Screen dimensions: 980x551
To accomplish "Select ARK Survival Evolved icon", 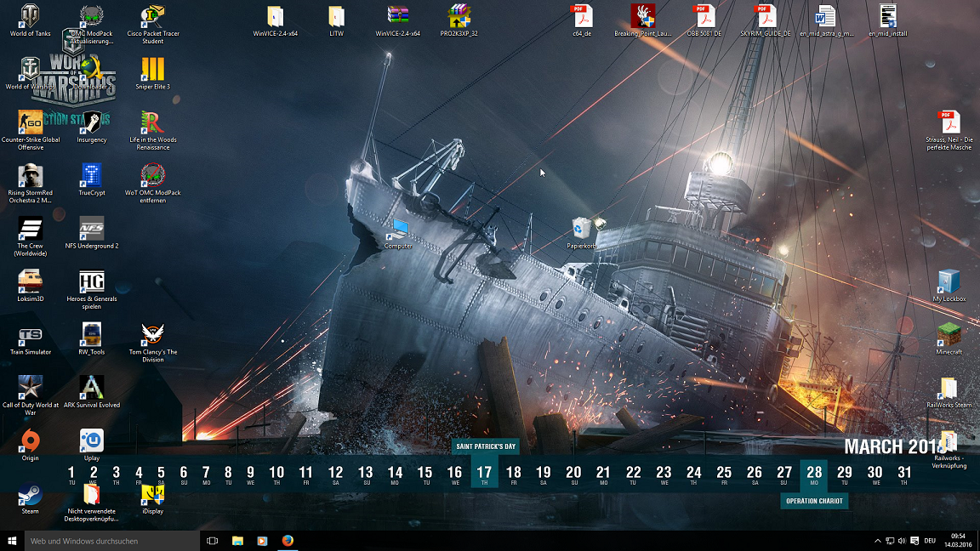I will coord(91,392).
